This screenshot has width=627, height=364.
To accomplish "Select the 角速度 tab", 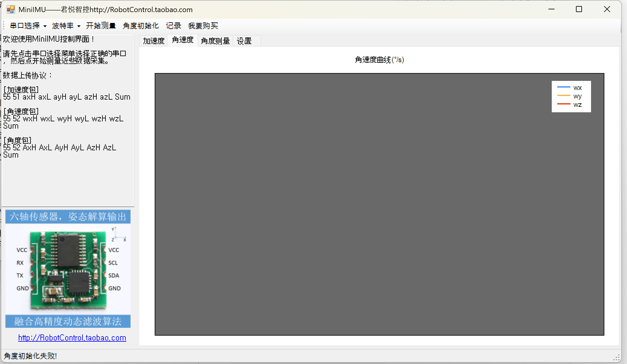I will pos(183,40).
